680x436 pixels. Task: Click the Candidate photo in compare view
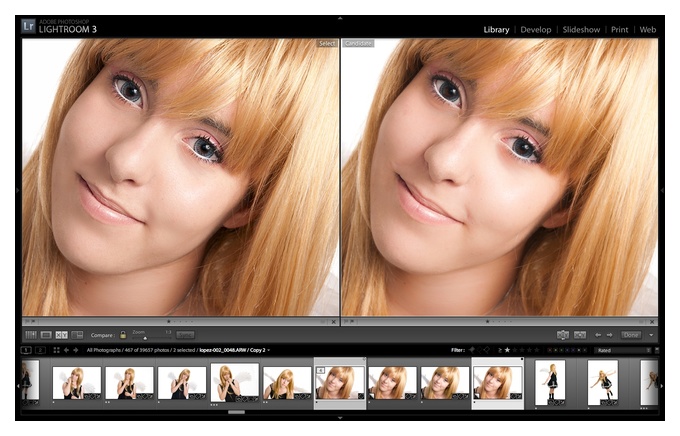pyautogui.click(x=500, y=177)
